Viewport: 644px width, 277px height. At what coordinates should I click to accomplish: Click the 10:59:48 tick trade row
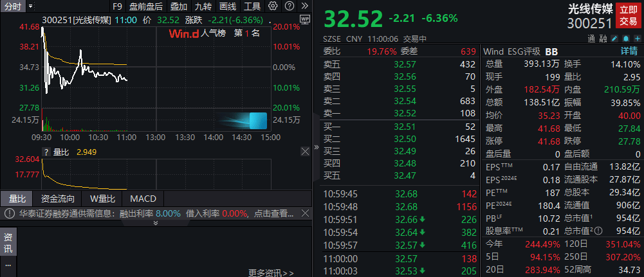(x=400, y=206)
